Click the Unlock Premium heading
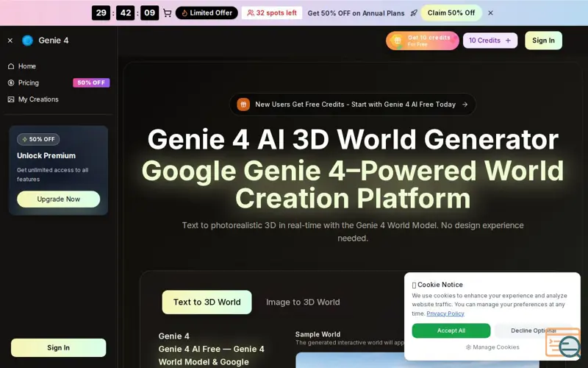588x368 pixels. click(46, 155)
